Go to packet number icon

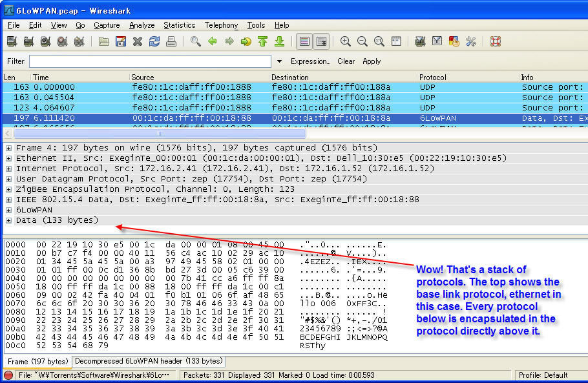click(246, 41)
